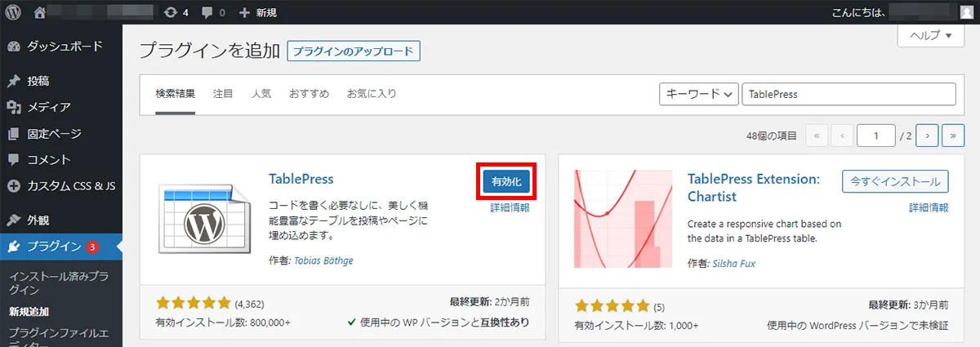Install TablePress Extension Chartist now
This screenshot has width=980, height=347.
[x=895, y=180]
